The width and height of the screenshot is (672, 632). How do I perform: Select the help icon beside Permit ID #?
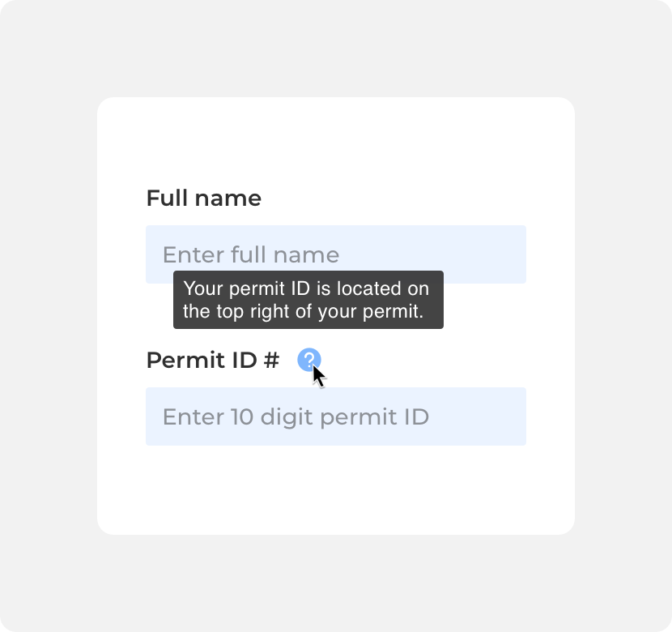click(309, 360)
